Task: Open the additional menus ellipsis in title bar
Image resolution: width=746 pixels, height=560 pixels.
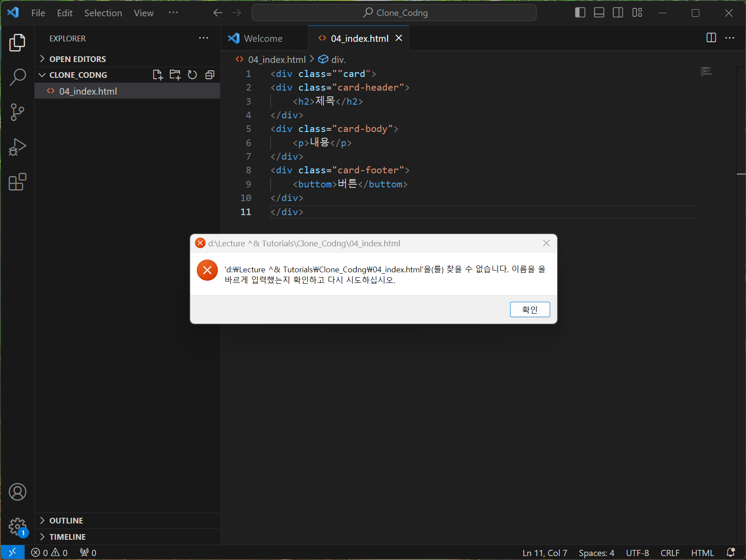Action: 173,13
